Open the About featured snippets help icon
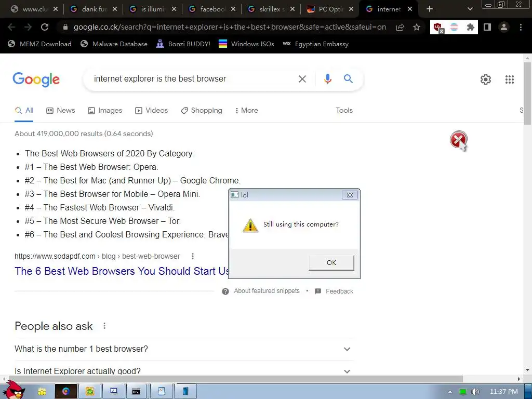The width and height of the screenshot is (532, 399). point(225,291)
